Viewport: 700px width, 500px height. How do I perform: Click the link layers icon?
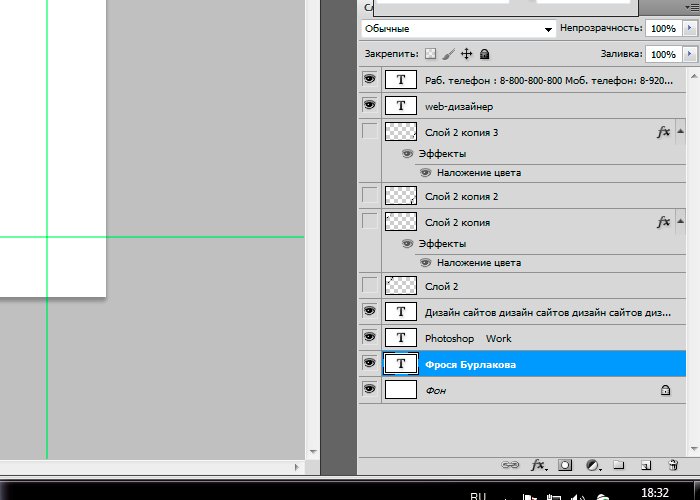[x=511, y=465]
